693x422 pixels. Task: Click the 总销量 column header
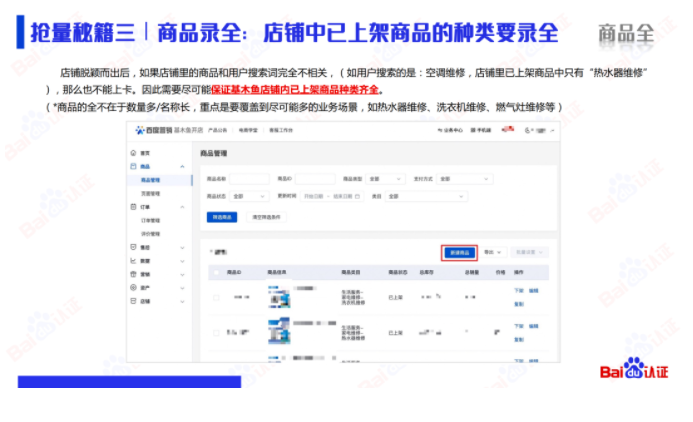coord(472,272)
